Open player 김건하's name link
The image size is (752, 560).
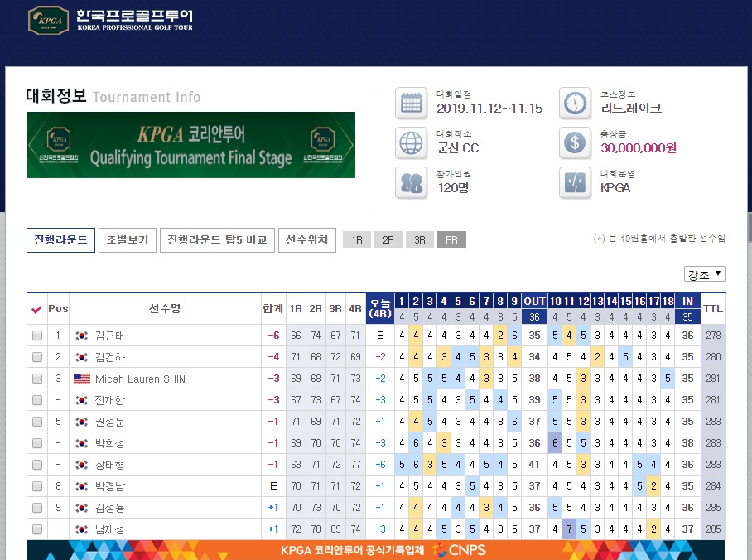110,357
